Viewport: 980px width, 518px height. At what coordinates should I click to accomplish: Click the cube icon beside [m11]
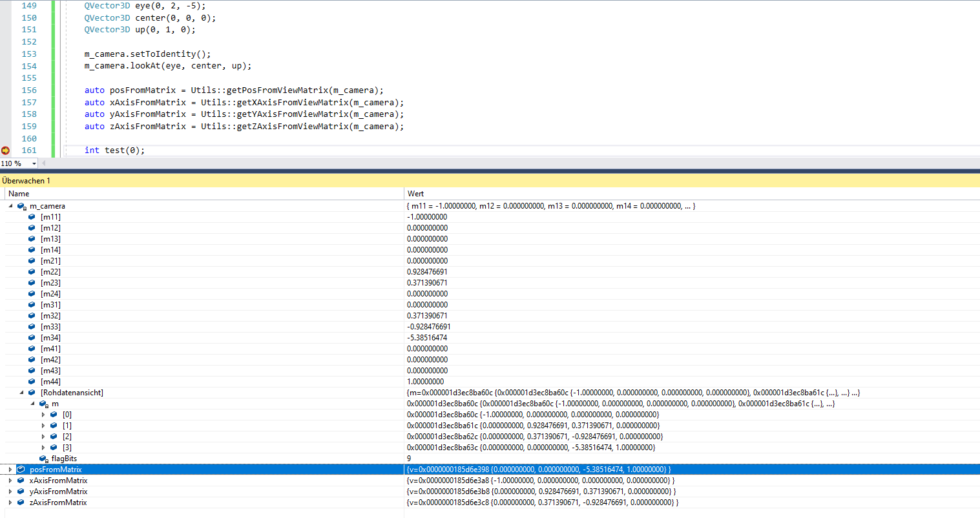coord(32,217)
